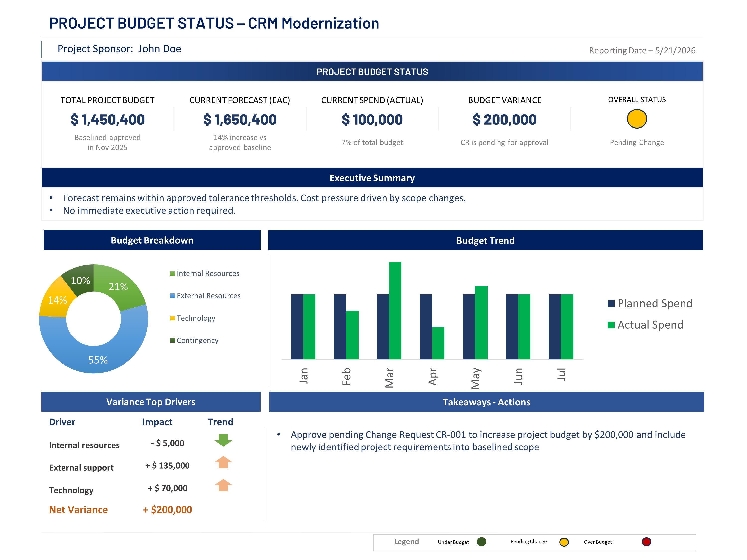Click the yellow Overall Status indicator circle

[x=637, y=119]
